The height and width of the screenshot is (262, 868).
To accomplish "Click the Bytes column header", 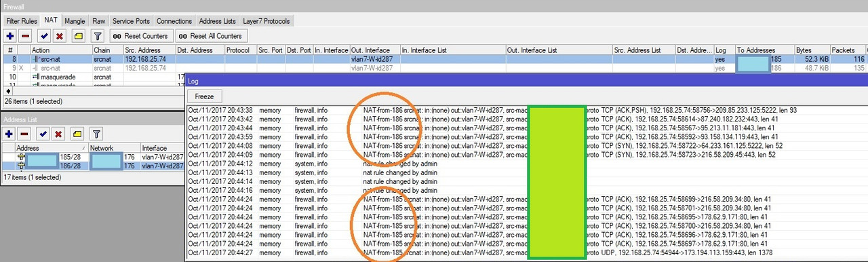I will pos(812,50).
